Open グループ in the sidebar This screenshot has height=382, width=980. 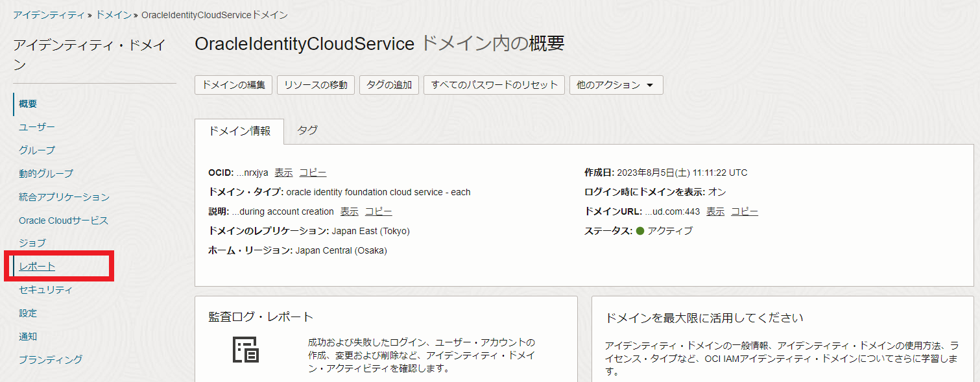pos(37,150)
